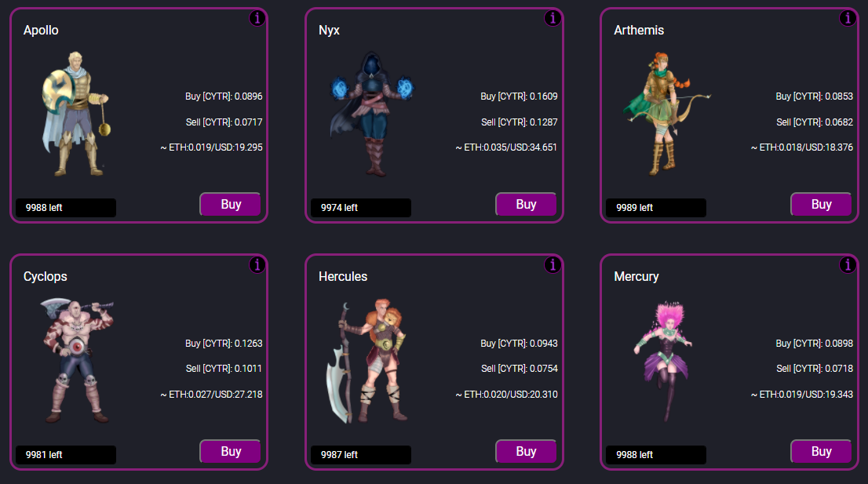Open the info icon on Apollo card
This screenshot has height=484, width=868.
pos(257,18)
